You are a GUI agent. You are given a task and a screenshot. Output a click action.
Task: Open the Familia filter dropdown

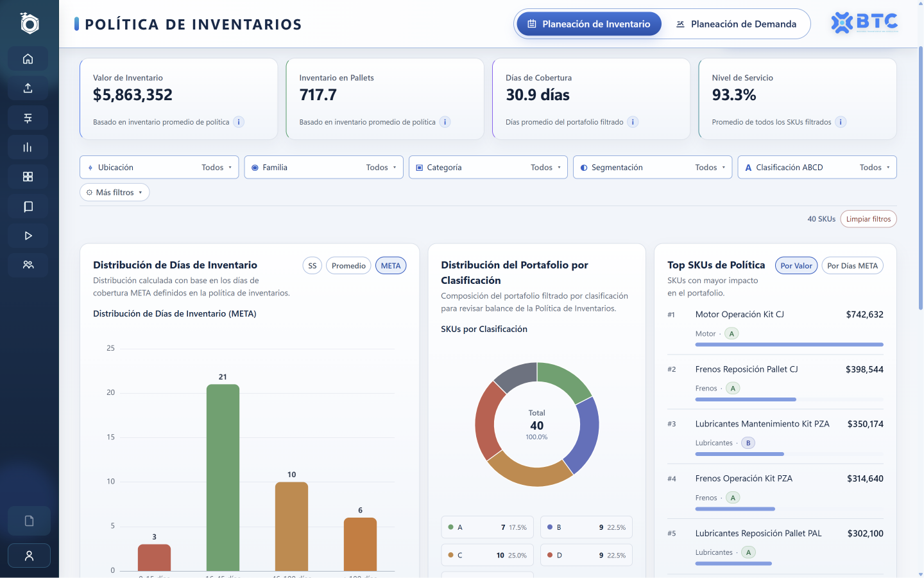tap(324, 167)
